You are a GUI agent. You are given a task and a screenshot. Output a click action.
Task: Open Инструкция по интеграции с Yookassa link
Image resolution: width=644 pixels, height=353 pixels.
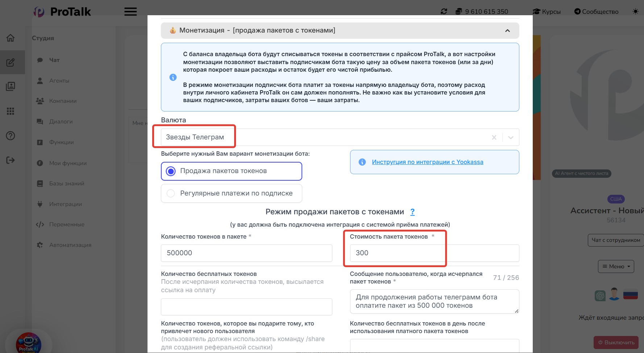[427, 162]
